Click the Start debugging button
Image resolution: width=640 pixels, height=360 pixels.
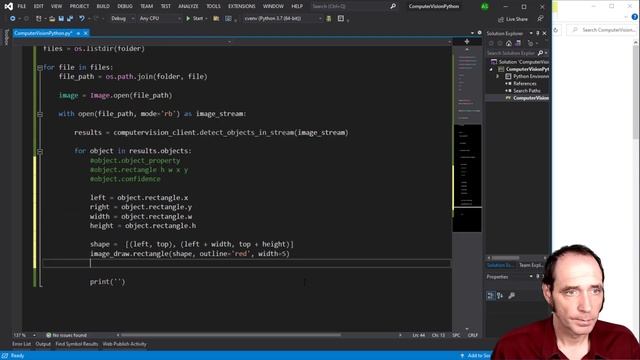tap(195, 18)
